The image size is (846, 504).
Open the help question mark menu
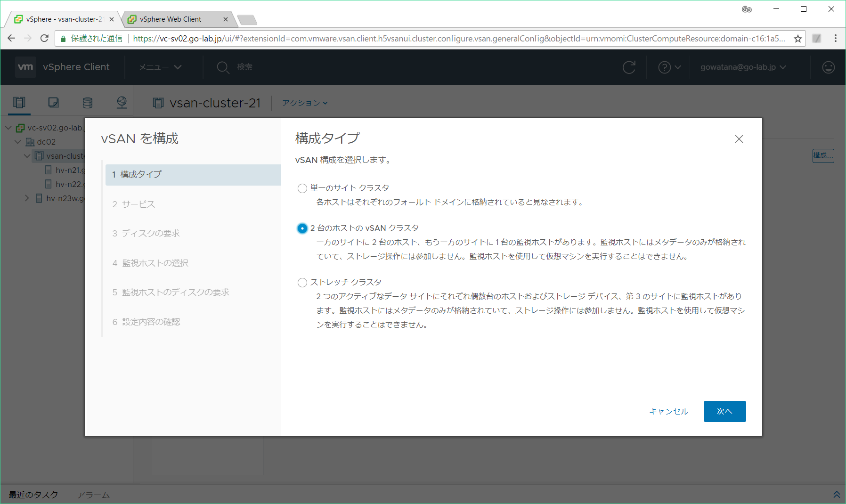coord(669,67)
